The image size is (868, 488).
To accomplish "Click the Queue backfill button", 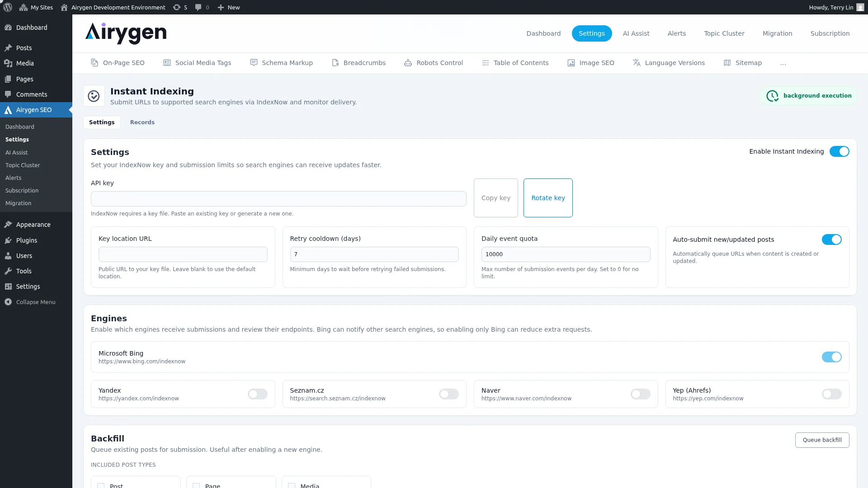I will coord(822,440).
